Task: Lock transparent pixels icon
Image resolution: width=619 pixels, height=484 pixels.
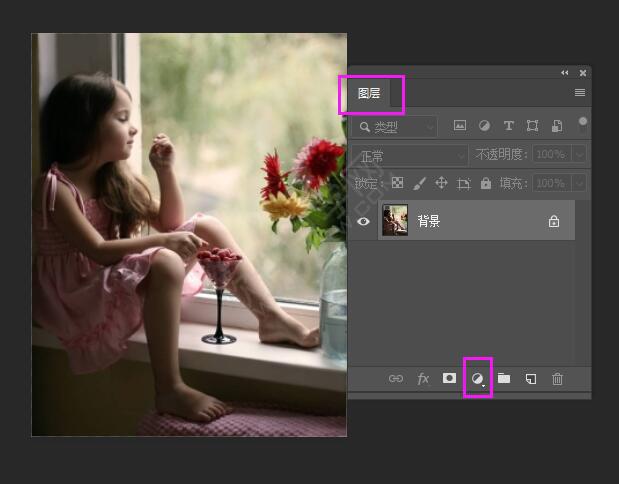Action: pyautogui.click(x=397, y=183)
